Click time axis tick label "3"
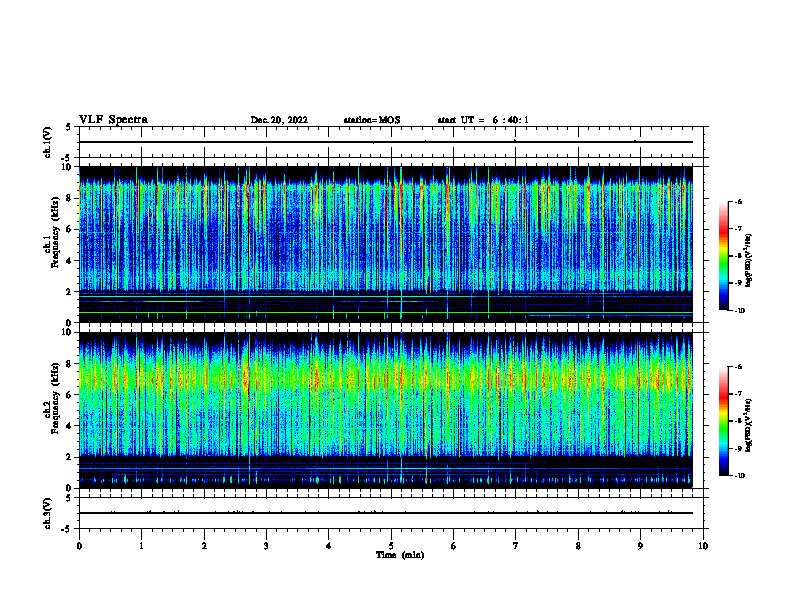The image size is (792, 612). pyautogui.click(x=266, y=546)
